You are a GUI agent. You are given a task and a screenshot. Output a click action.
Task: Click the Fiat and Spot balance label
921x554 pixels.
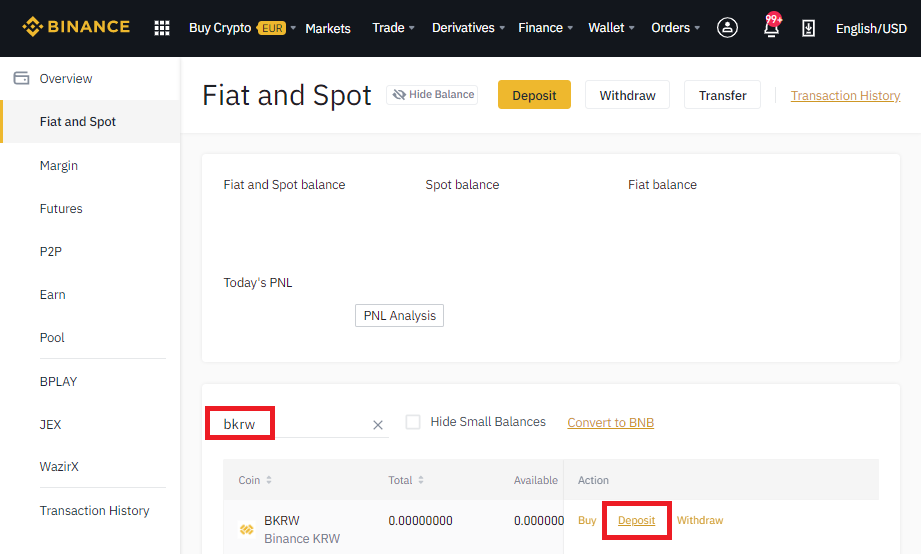[x=284, y=184]
